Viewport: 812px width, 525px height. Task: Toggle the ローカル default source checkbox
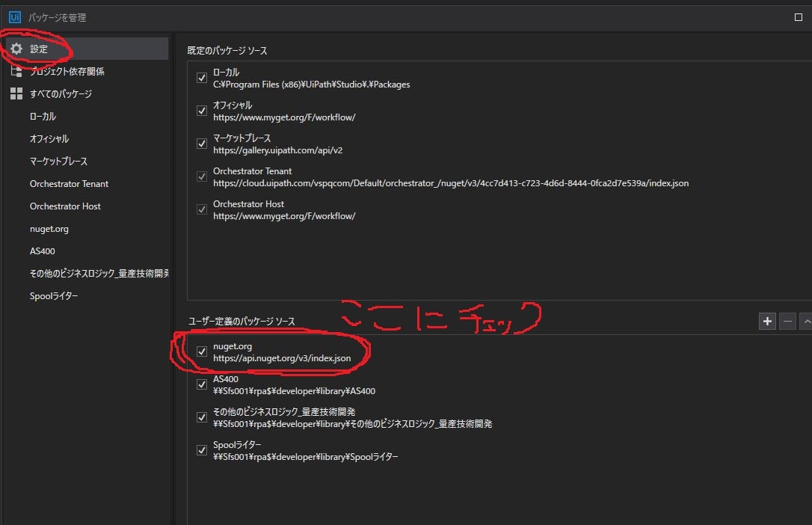coord(201,77)
